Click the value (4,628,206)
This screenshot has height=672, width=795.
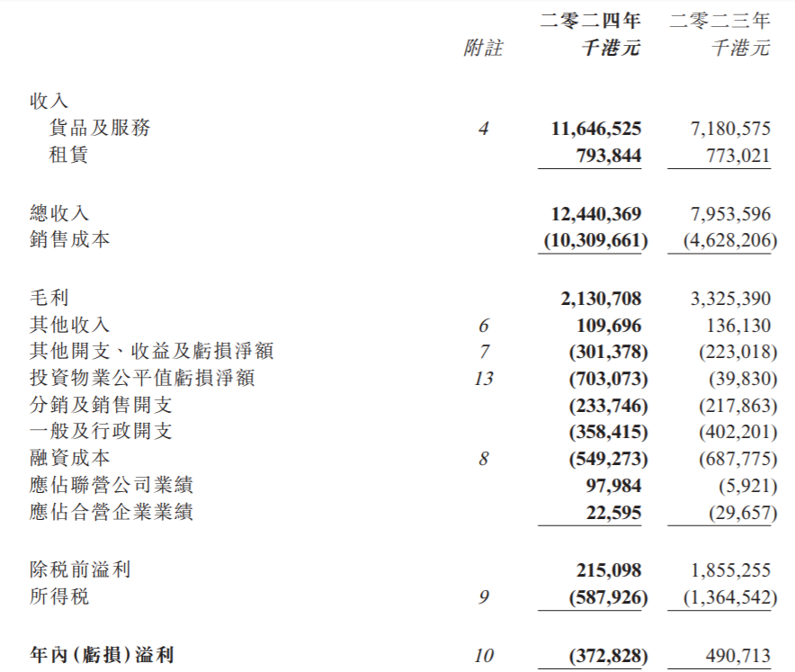(729, 240)
